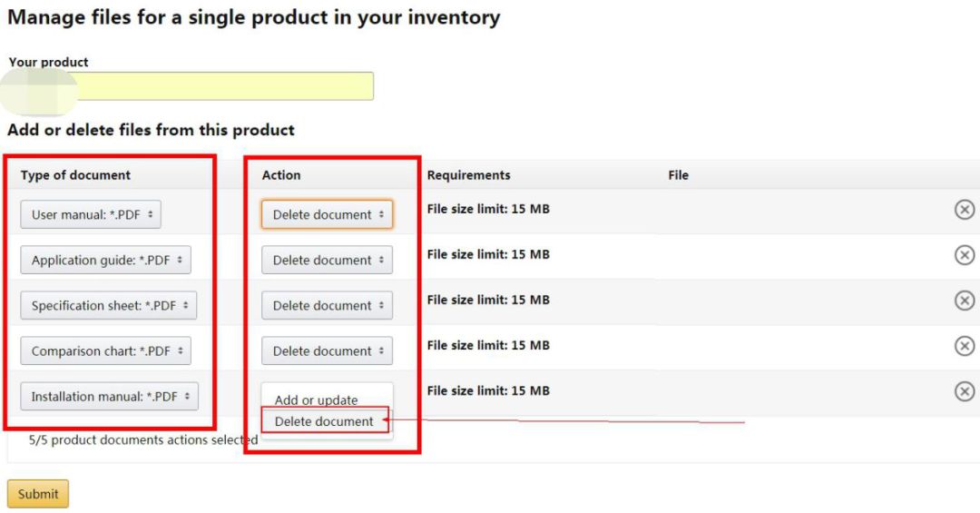Click the Type of document column header

coord(75,175)
